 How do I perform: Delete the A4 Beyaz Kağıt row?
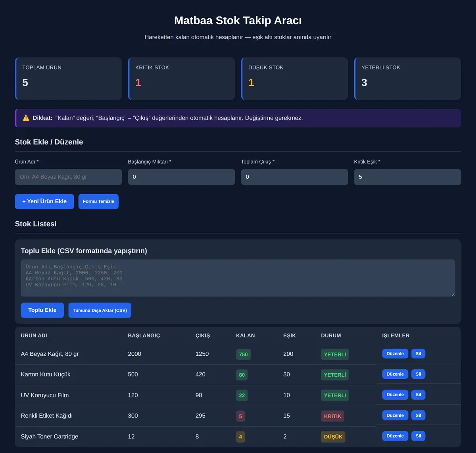pos(418,354)
